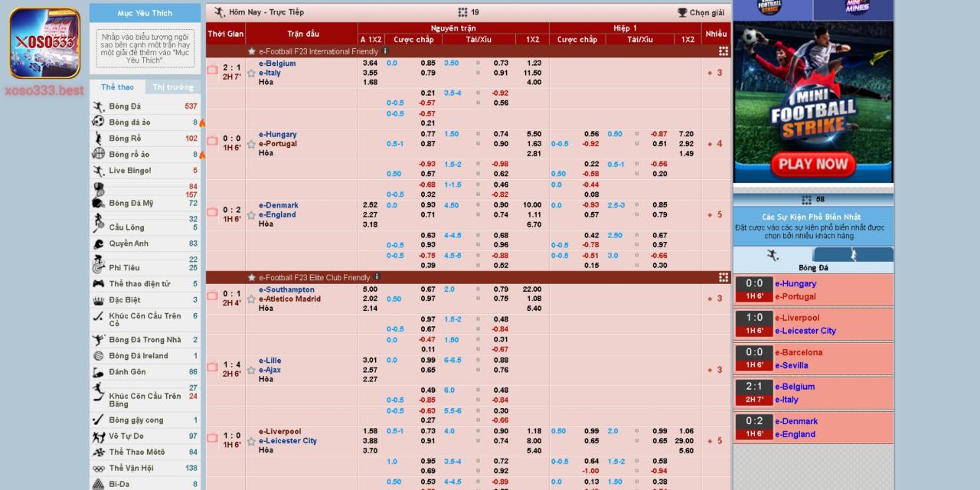Click the live TV icon for e-Lille match
The height and width of the screenshot is (490, 980).
213,371
